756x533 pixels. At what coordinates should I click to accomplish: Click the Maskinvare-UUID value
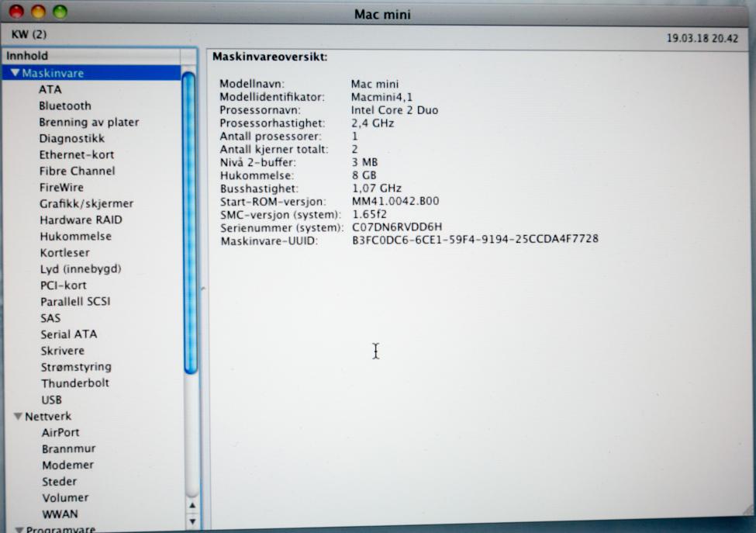pyautogui.click(x=475, y=239)
